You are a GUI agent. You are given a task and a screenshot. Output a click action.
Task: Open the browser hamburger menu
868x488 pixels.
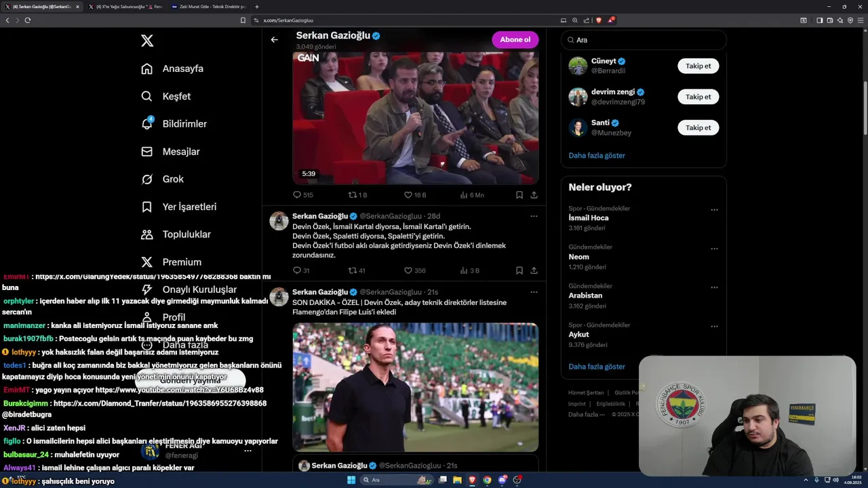click(861, 20)
